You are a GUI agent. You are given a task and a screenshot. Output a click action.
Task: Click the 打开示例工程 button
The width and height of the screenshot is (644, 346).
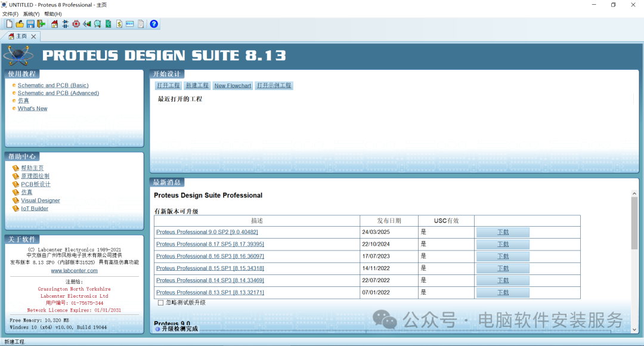point(274,85)
